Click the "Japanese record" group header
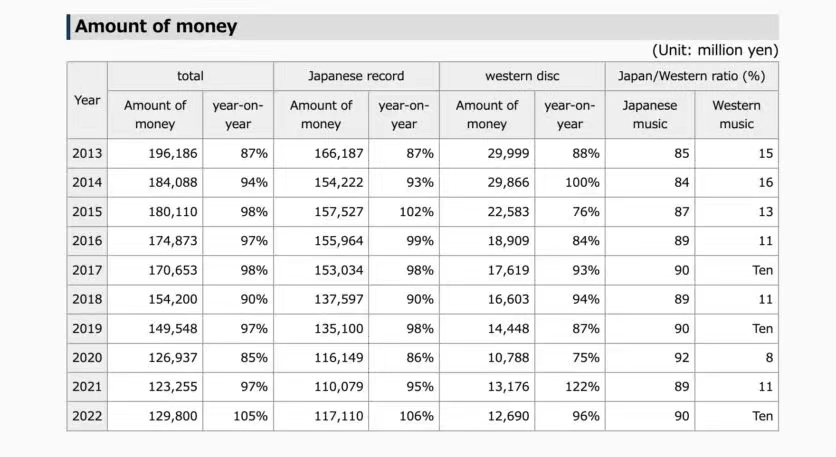This screenshot has height=457, width=836. coord(356,76)
